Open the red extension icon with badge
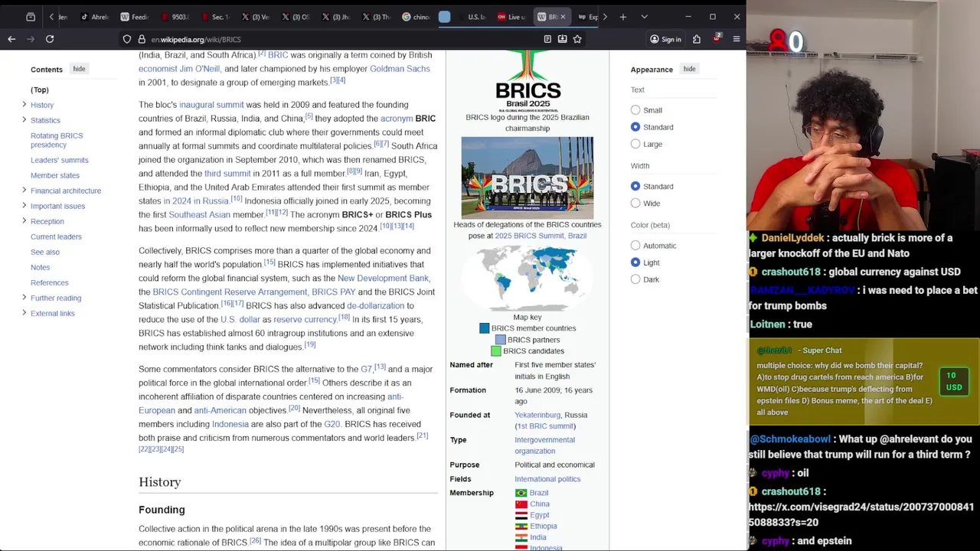Screen dimensions: 980x551 click(x=717, y=39)
